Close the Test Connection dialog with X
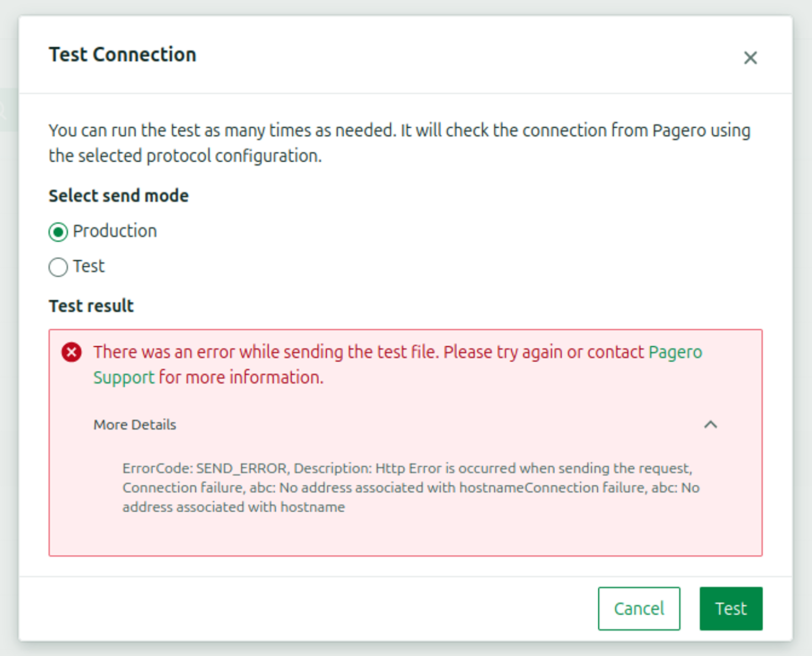 (x=750, y=57)
